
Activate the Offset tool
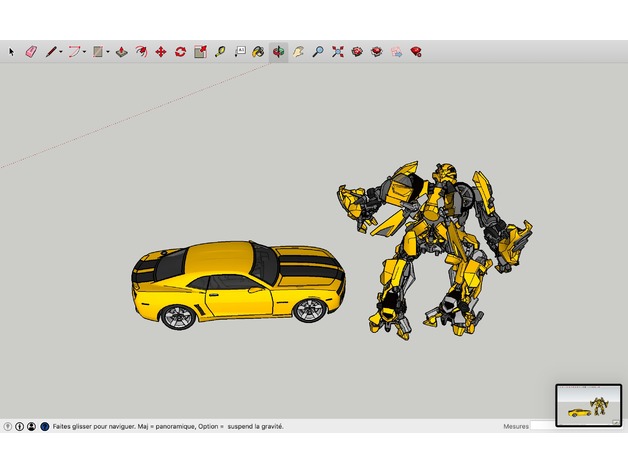point(141,52)
